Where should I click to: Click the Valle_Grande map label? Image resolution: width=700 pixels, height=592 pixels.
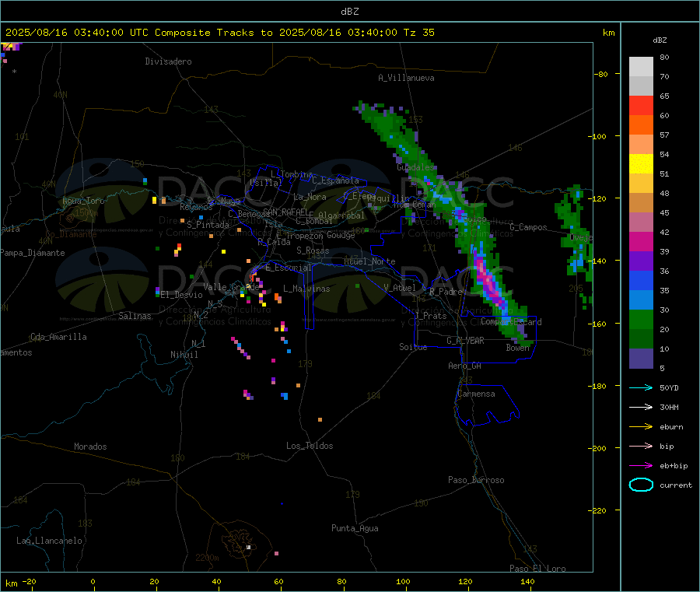(x=231, y=286)
